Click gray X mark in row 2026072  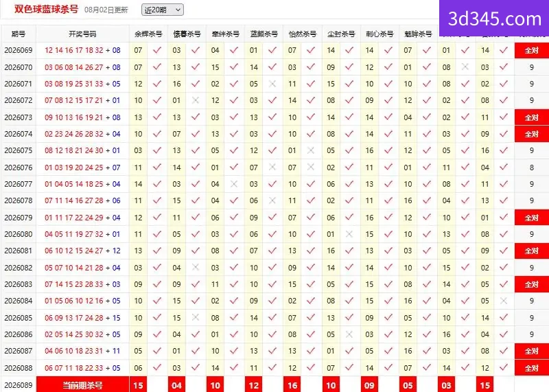click(x=196, y=100)
